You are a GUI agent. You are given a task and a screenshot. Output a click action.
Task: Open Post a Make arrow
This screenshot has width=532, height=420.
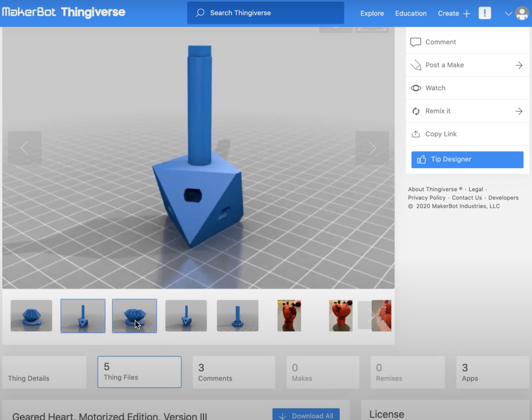(x=519, y=65)
